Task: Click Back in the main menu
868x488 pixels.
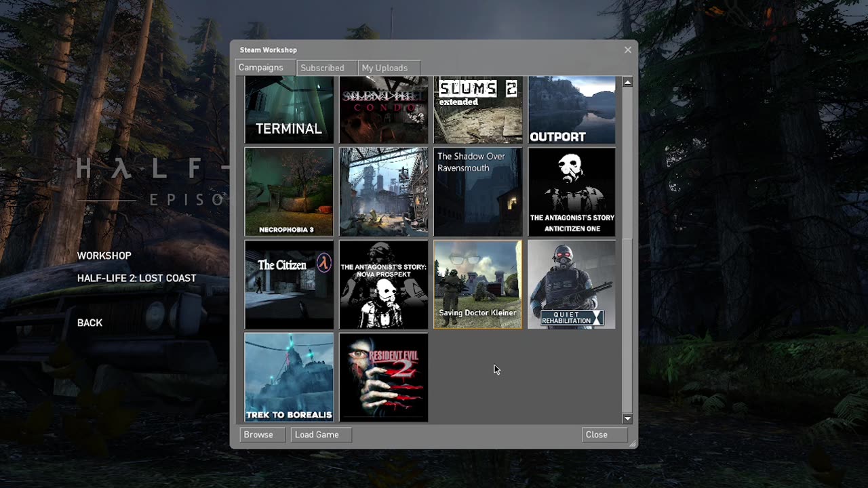Action: (90, 323)
